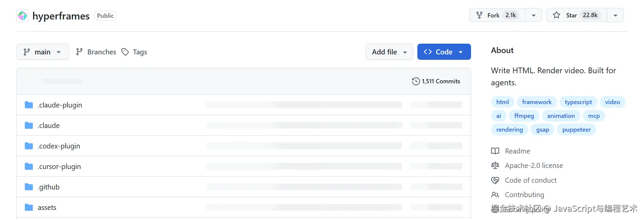The width and height of the screenshot is (644, 220).
Task: Click the tag icon next to Tags
Action: [x=125, y=52]
